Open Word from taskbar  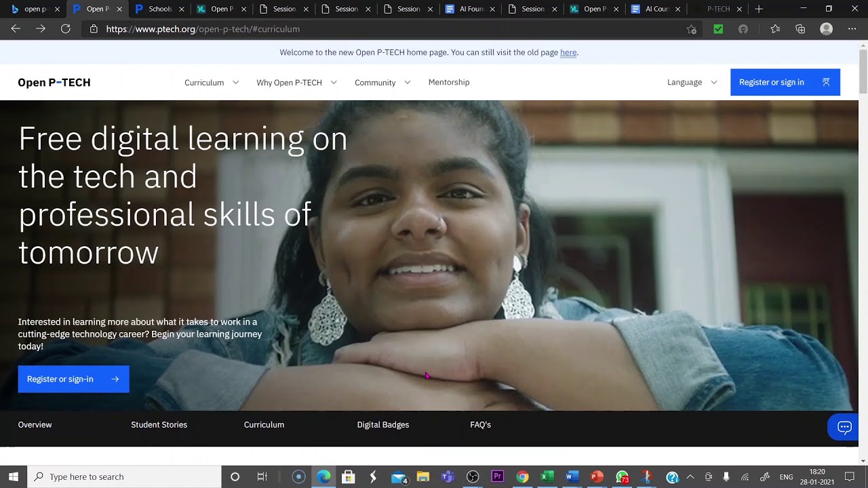coord(572,476)
